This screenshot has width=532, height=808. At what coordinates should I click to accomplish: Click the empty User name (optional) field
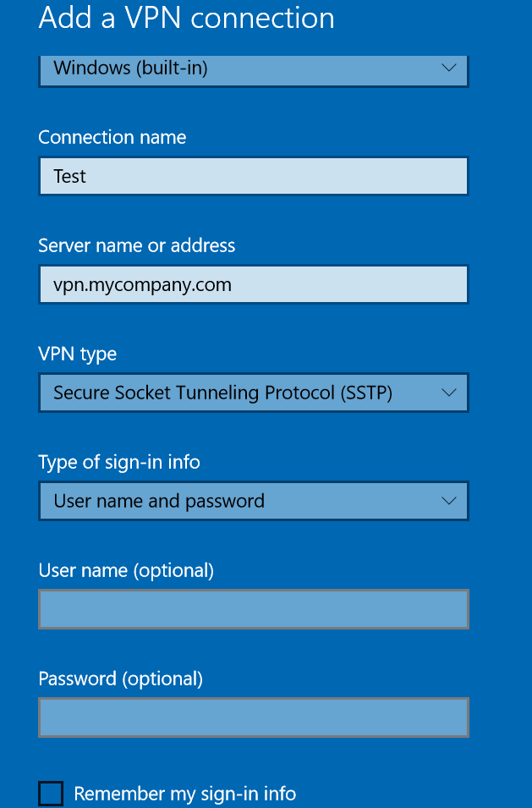point(254,609)
